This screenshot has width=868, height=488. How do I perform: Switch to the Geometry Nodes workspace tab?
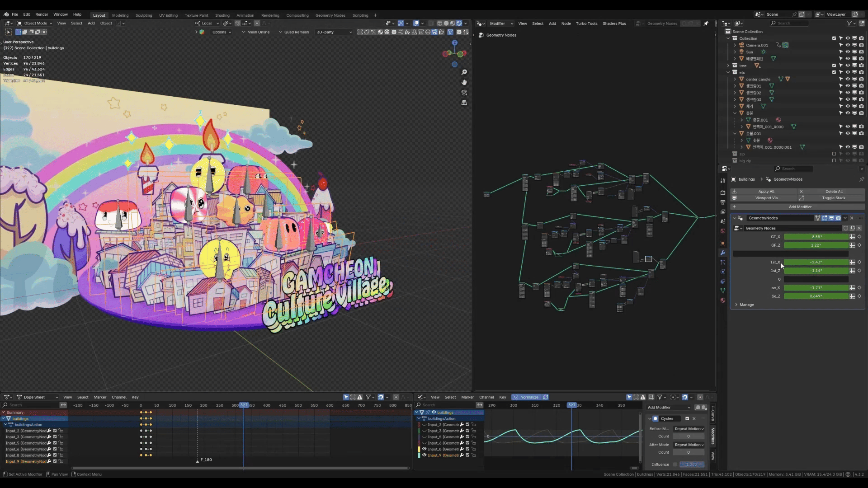[x=330, y=15]
